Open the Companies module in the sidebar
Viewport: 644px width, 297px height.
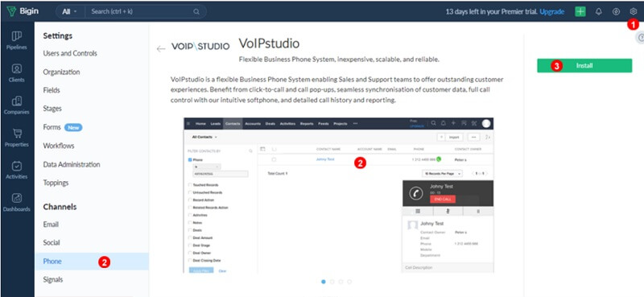17,105
